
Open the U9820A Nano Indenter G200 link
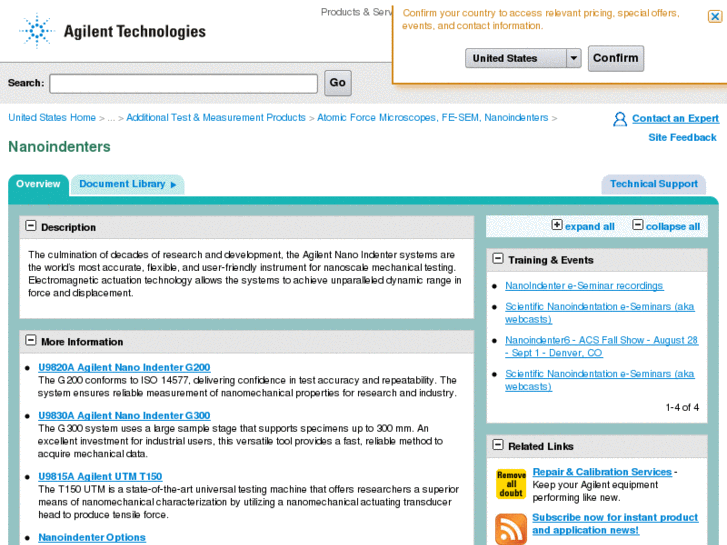tap(124, 368)
